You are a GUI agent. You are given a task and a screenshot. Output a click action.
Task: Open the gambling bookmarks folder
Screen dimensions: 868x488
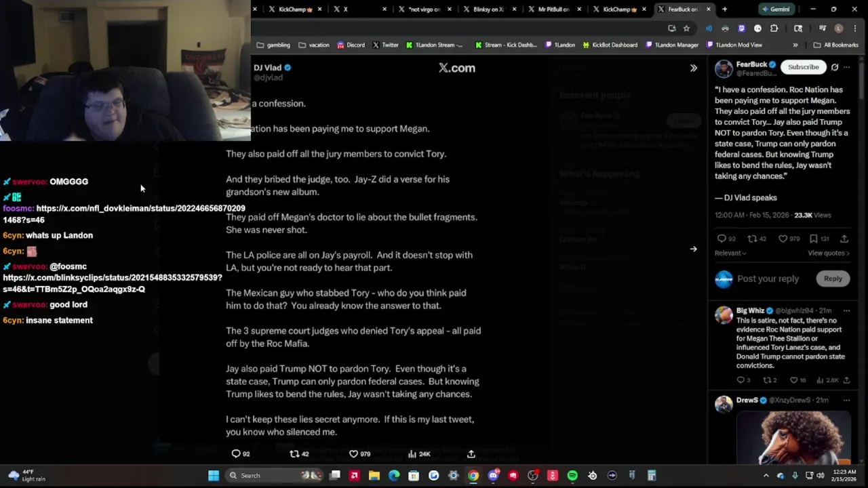click(x=273, y=45)
